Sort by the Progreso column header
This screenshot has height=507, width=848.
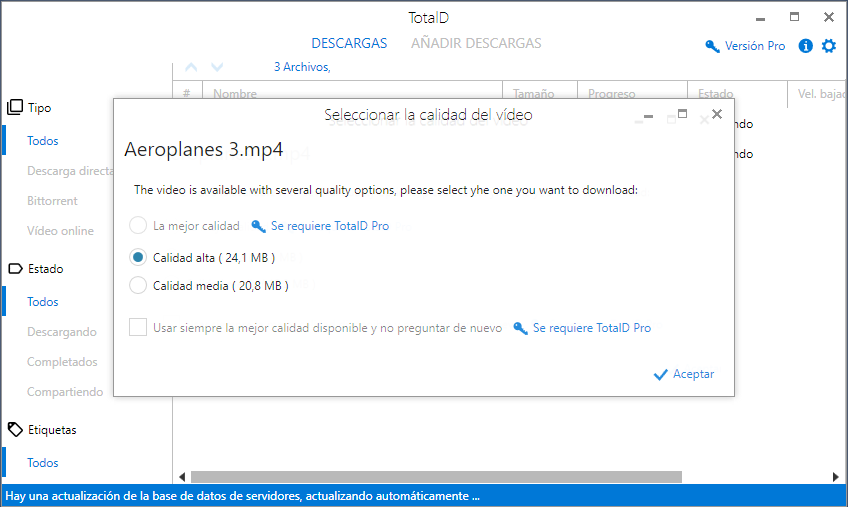pyautogui.click(x=612, y=93)
